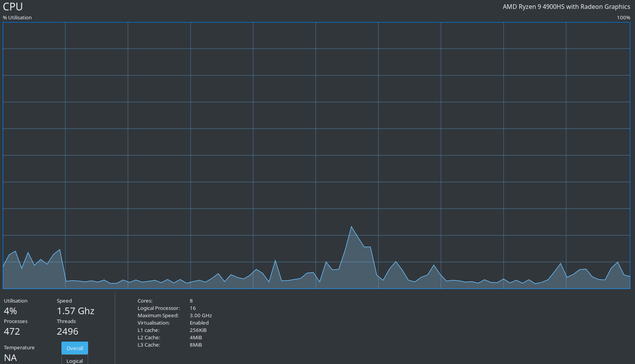
Task: Click the CPU page title
Action: [x=12, y=7]
